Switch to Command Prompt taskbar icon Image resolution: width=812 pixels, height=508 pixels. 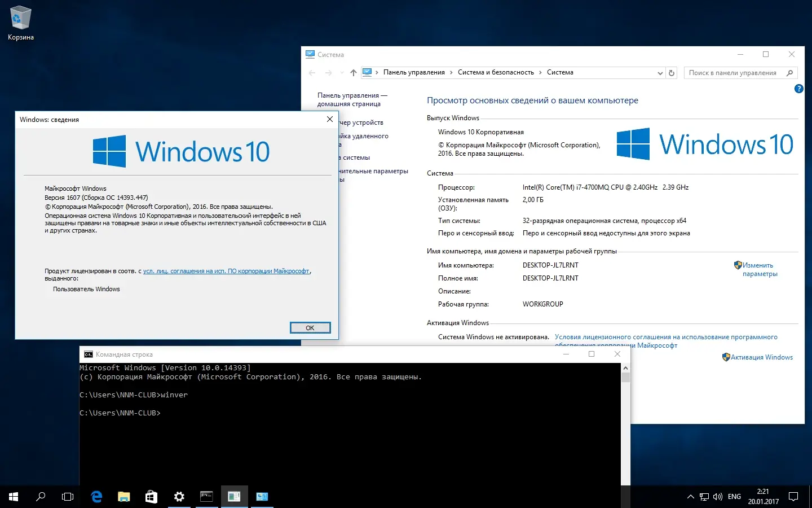click(206, 497)
